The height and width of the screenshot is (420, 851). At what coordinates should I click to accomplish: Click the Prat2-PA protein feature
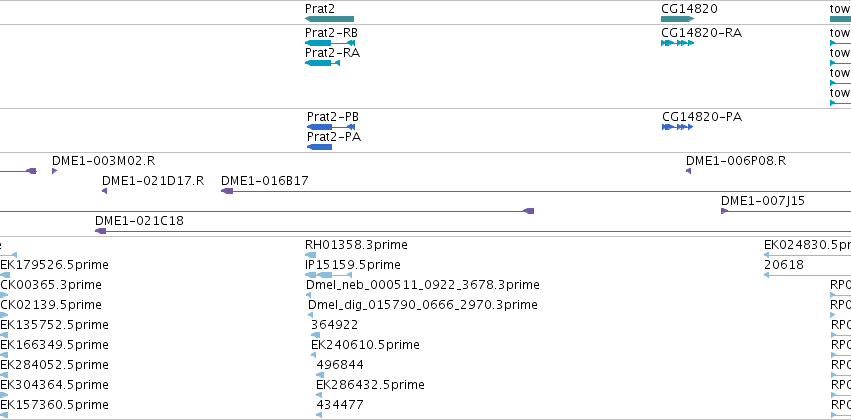(x=319, y=147)
